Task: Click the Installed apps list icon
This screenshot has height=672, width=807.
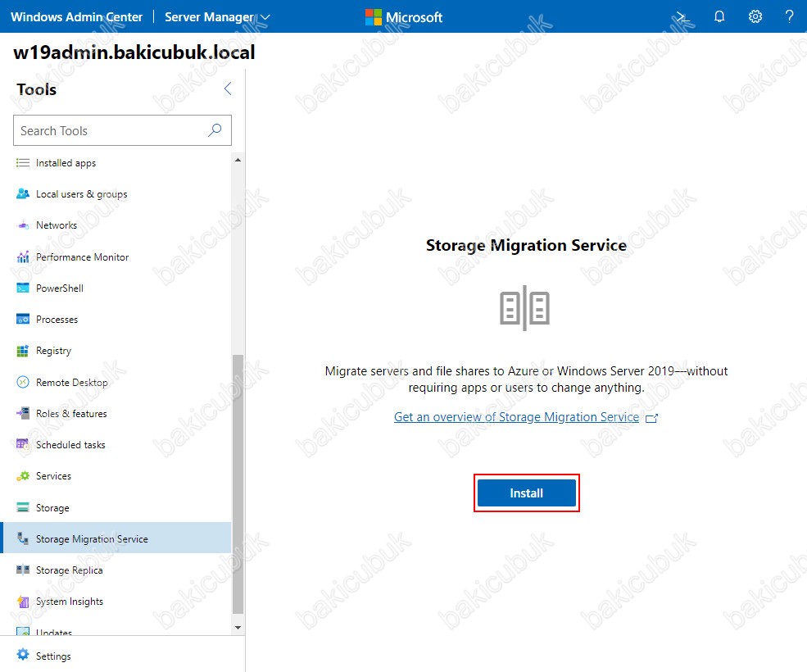Action: click(x=23, y=163)
